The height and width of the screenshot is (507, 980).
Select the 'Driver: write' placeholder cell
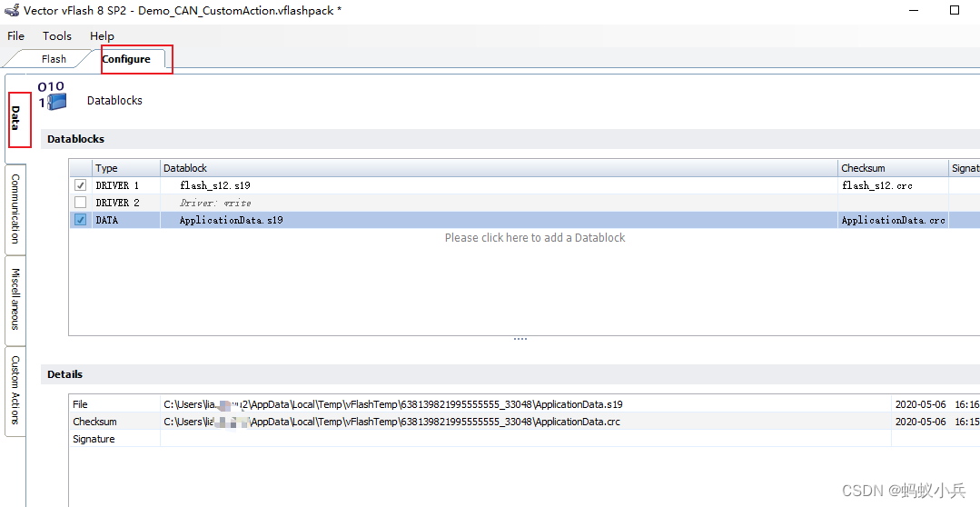click(x=499, y=203)
